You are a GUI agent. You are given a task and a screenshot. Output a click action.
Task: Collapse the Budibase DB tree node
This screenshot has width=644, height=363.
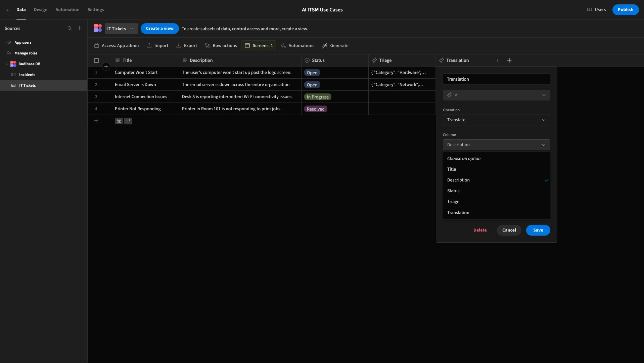[x=7, y=64]
